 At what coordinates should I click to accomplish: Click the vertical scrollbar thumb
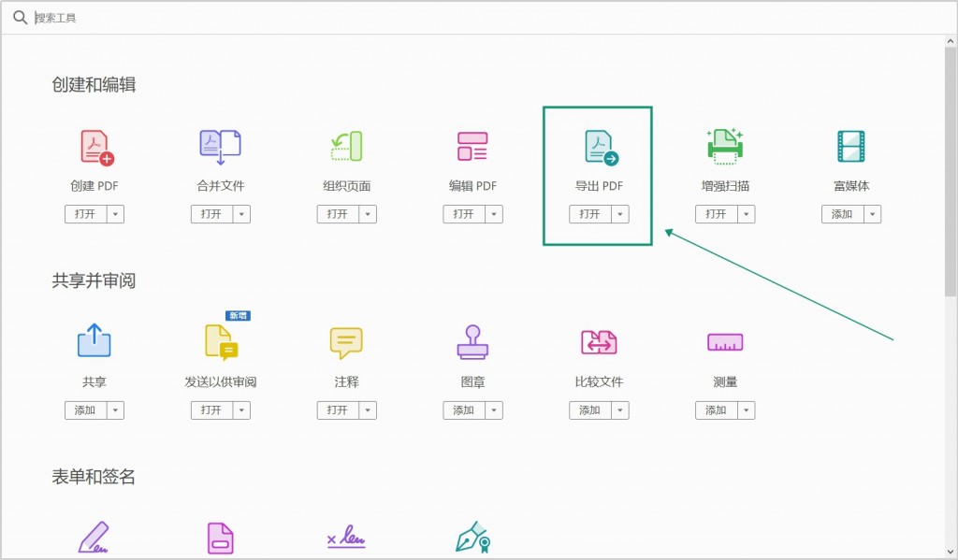pyautogui.click(x=951, y=171)
